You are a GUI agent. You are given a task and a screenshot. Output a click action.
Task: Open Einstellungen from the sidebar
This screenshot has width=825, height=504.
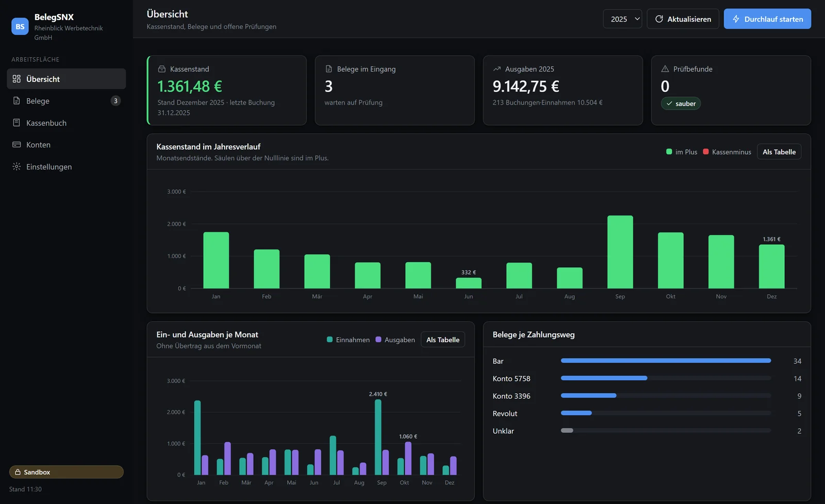point(67,166)
